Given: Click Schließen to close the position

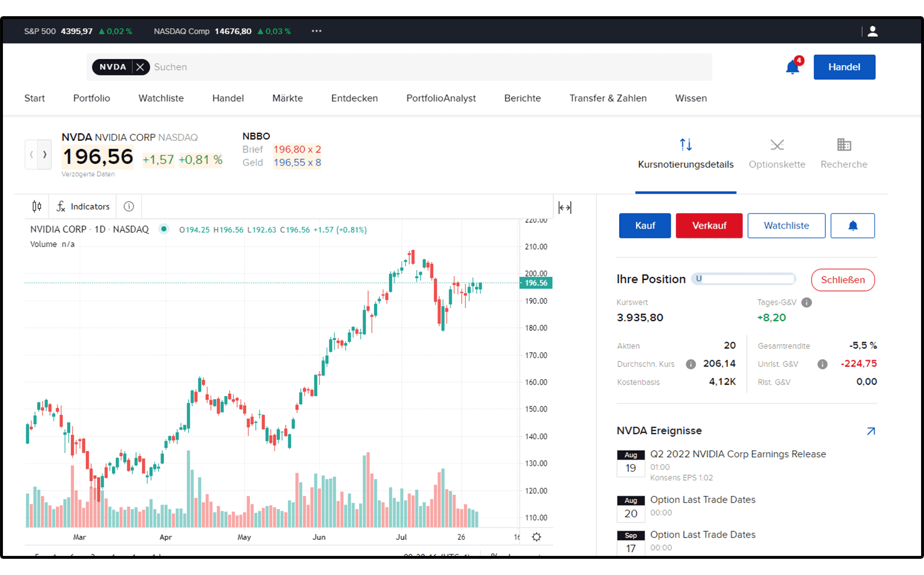Looking at the screenshot, I should click(843, 280).
